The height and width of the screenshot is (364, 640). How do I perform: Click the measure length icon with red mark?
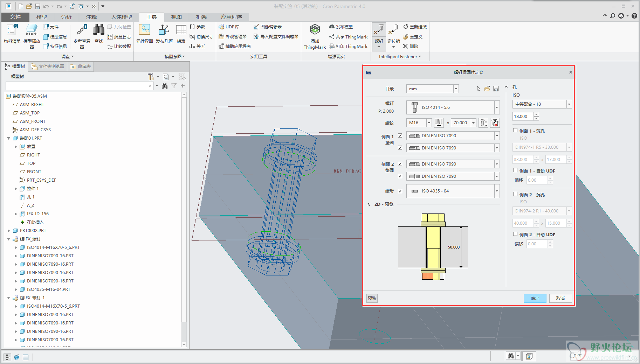pyautogui.click(x=495, y=122)
